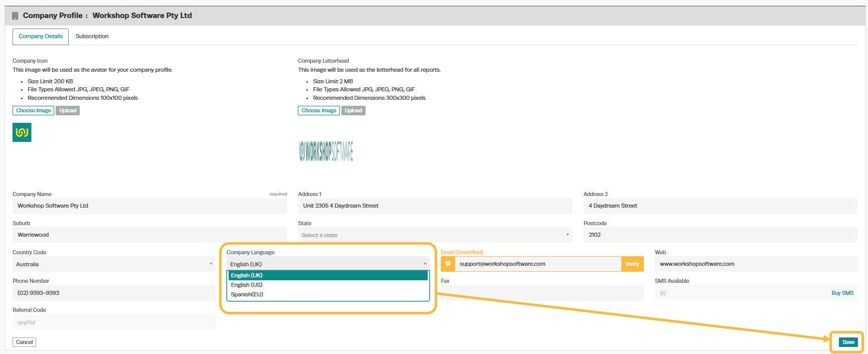Screen dimensions: 868x354
Task: Select English (UK) from language list
Action: pyautogui.click(x=328, y=275)
